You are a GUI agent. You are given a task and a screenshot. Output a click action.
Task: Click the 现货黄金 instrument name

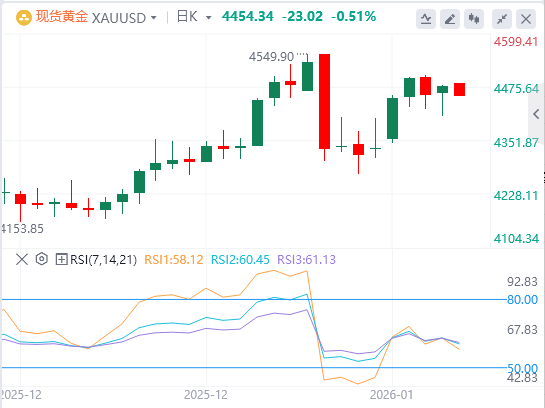(62, 17)
